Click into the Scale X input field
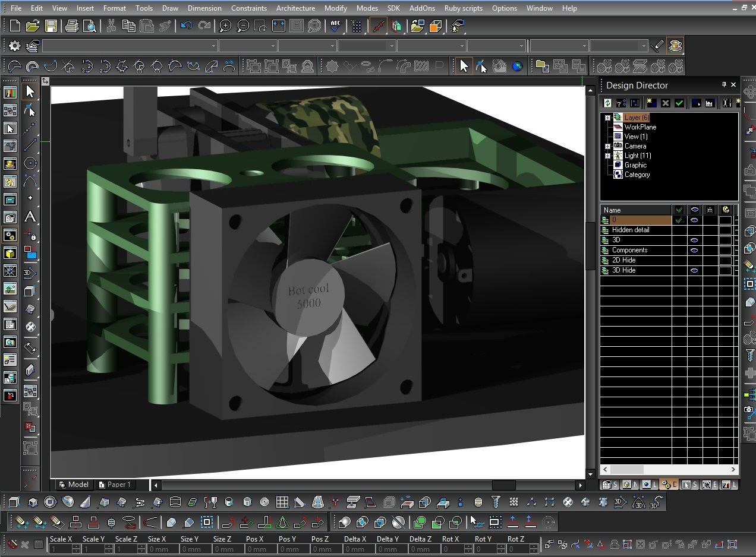The image size is (756, 557). coord(61,549)
